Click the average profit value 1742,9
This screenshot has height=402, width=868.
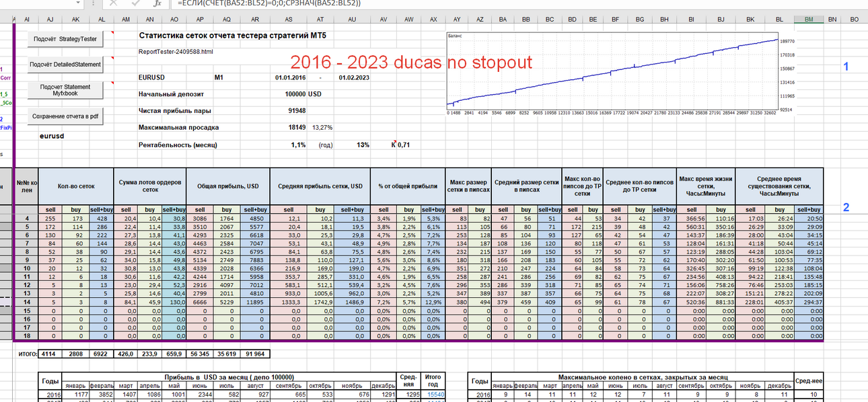pyautogui.click(x=320, y=303)
